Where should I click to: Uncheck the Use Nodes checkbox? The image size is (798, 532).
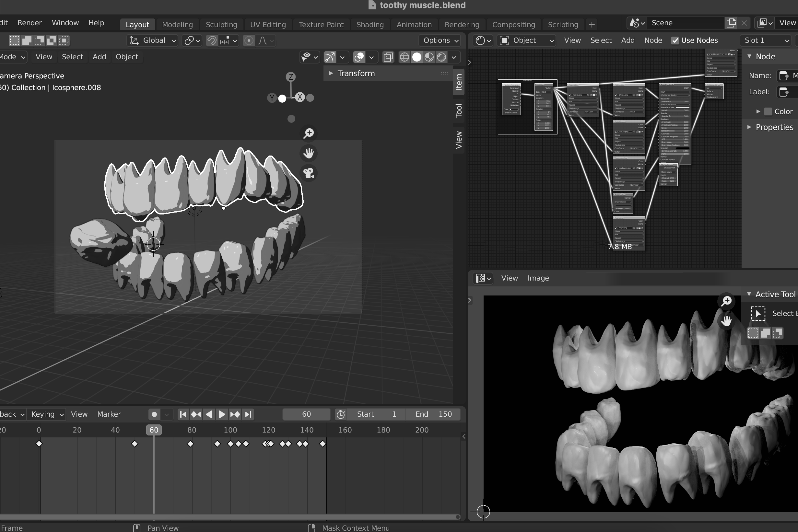(x=675, y=40)
